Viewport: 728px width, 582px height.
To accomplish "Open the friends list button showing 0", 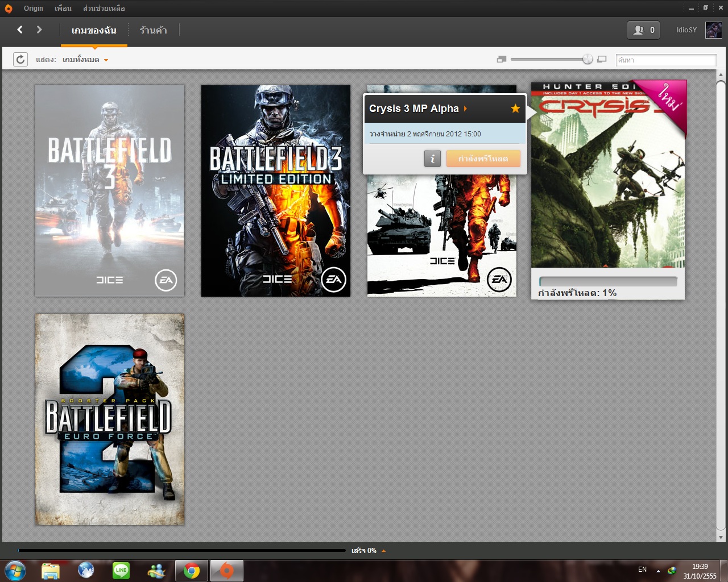I will [x=643, y=30].
